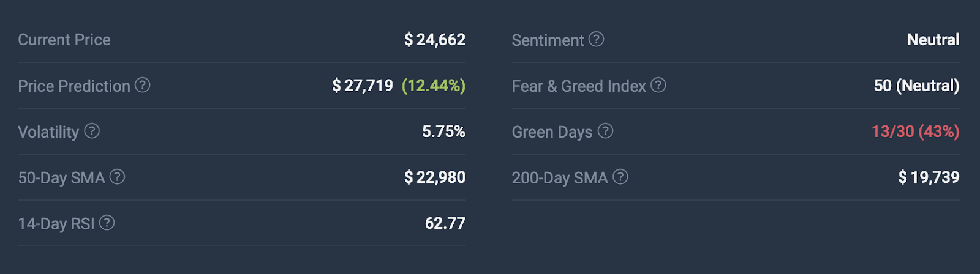Image resolution: width=980 pixels, height=274 pixels.
Task: Select the 62.77 RSI value
Action: click(445, 223)
